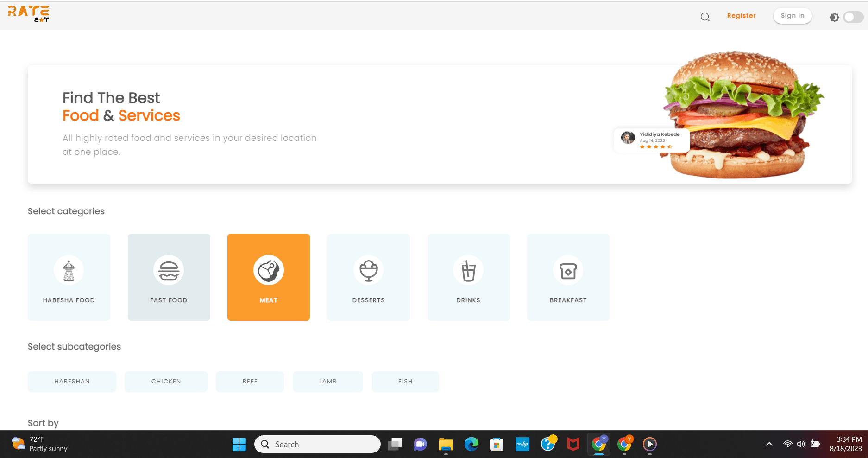This screenshot has height=458, width=868.
Task: Click the Windows taskbar Search box
Action: tap(317, 444)
